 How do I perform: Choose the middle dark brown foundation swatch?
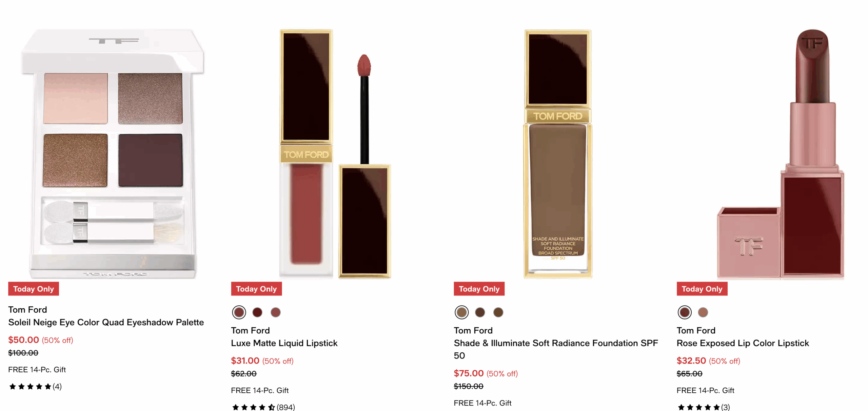click(480, 312)
